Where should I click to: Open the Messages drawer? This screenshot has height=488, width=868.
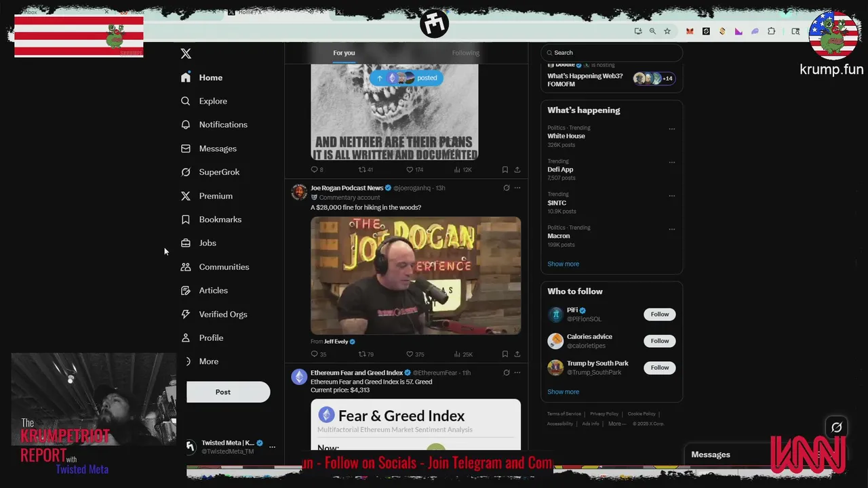(711, 455)
